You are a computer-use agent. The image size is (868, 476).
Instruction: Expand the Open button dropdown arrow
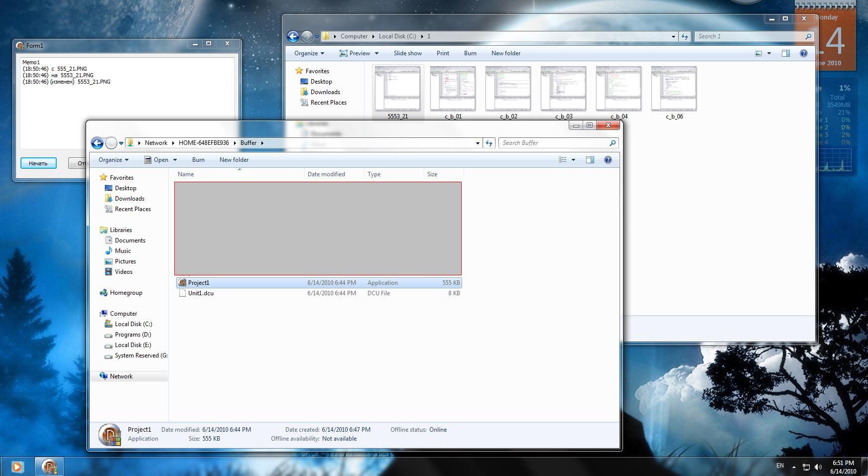coord(175,160)
